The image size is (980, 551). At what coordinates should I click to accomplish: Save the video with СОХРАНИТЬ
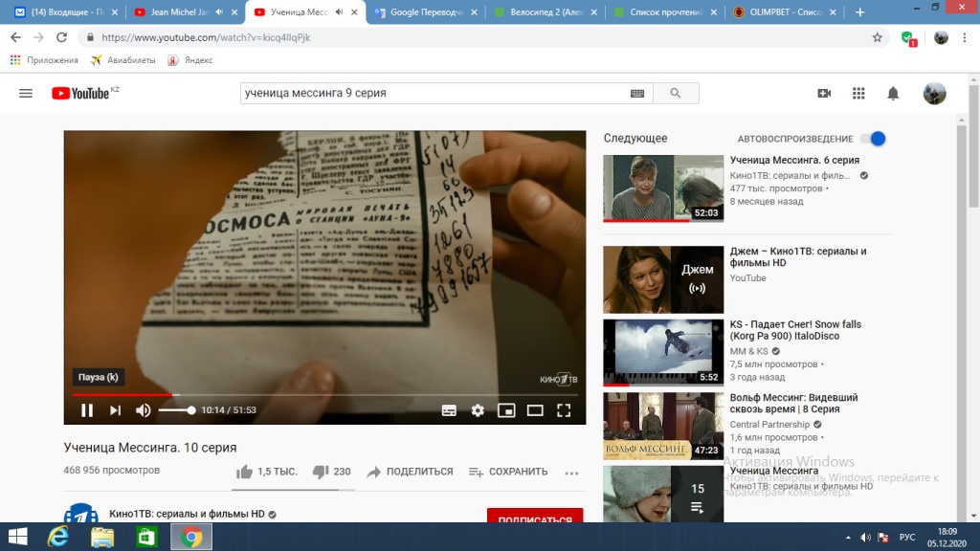pos(508,472)
